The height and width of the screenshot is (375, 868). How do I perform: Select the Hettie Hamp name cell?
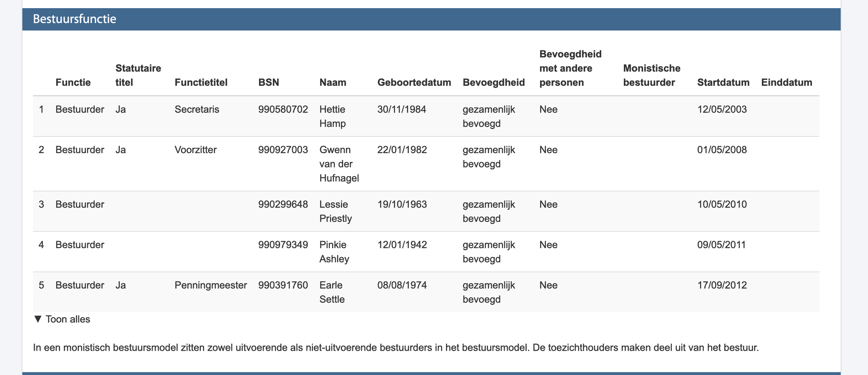point(332,116)
